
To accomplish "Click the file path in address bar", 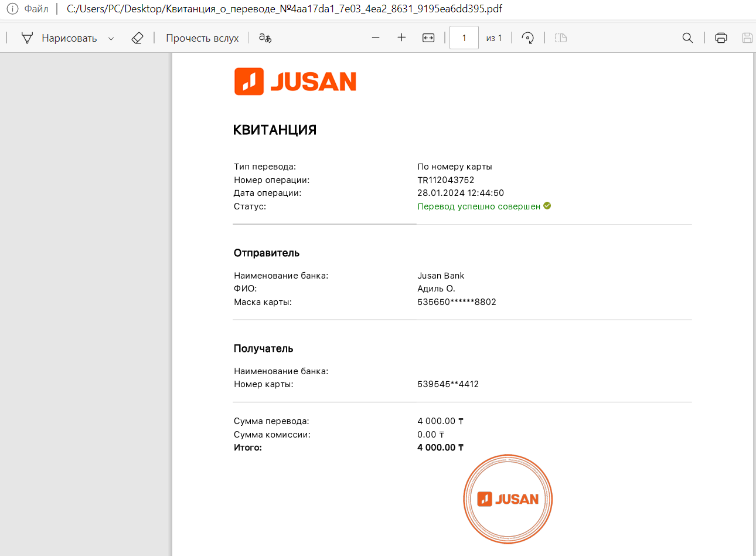I will tap(284, 9).
